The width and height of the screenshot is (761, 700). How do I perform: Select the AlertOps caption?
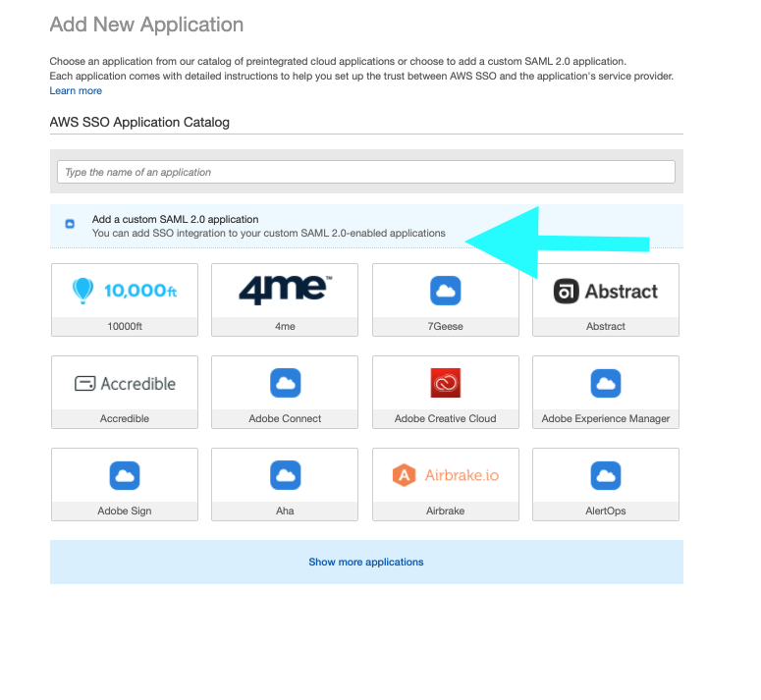[x=605, y=511]
